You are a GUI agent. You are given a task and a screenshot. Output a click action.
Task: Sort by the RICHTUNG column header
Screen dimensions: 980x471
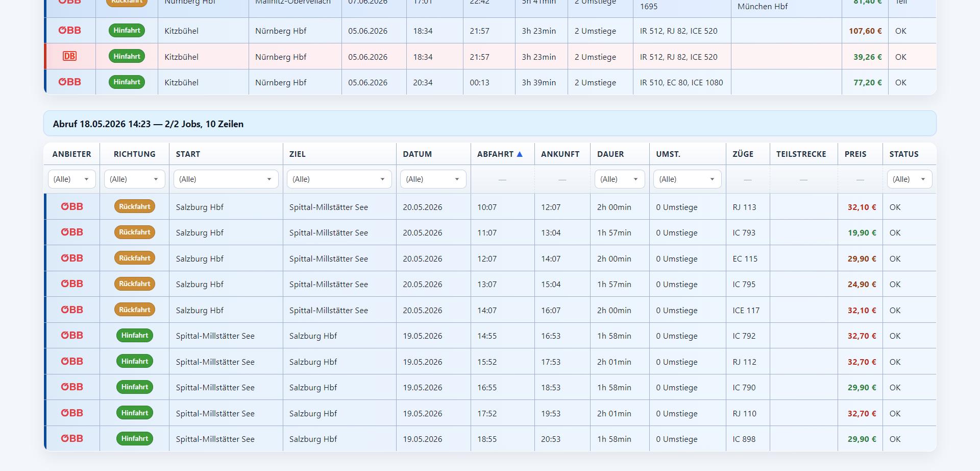point(134,154)
